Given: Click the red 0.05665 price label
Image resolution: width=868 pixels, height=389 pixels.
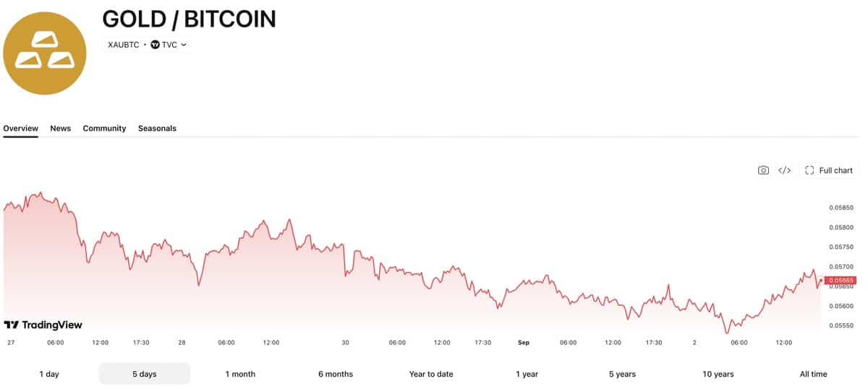Looking at the screenshot, I should [x=841, y=281].
